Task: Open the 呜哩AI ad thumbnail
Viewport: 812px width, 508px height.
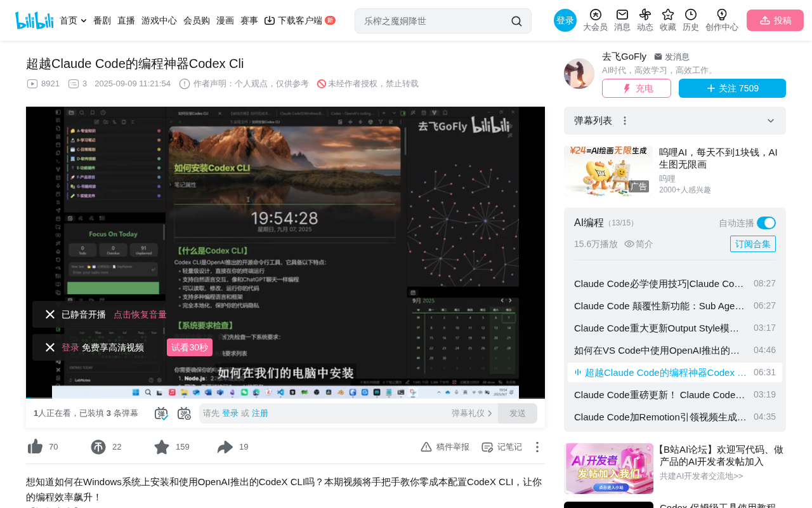Action: coord(608,171)
